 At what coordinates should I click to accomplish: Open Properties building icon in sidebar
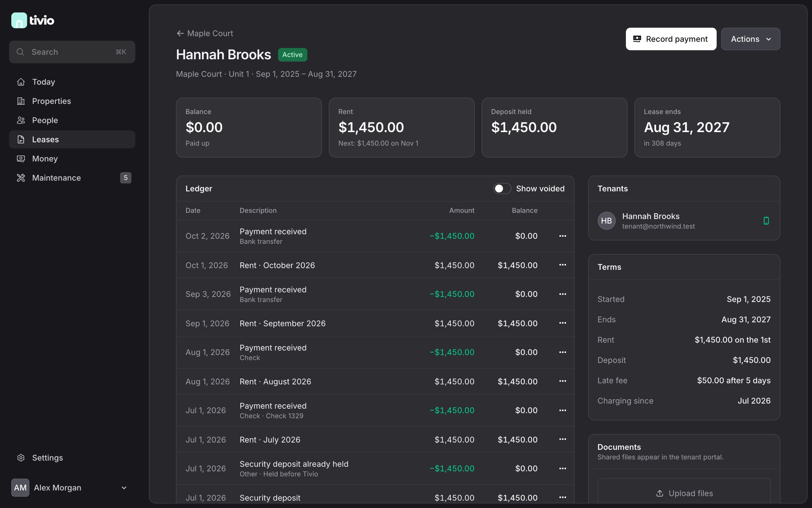[x=21, y=101]
